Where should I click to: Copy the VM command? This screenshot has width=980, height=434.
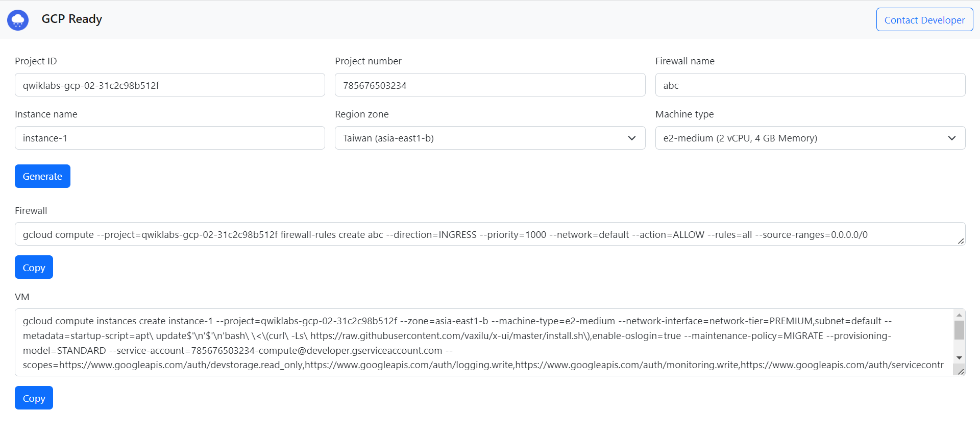pos(34,398)
